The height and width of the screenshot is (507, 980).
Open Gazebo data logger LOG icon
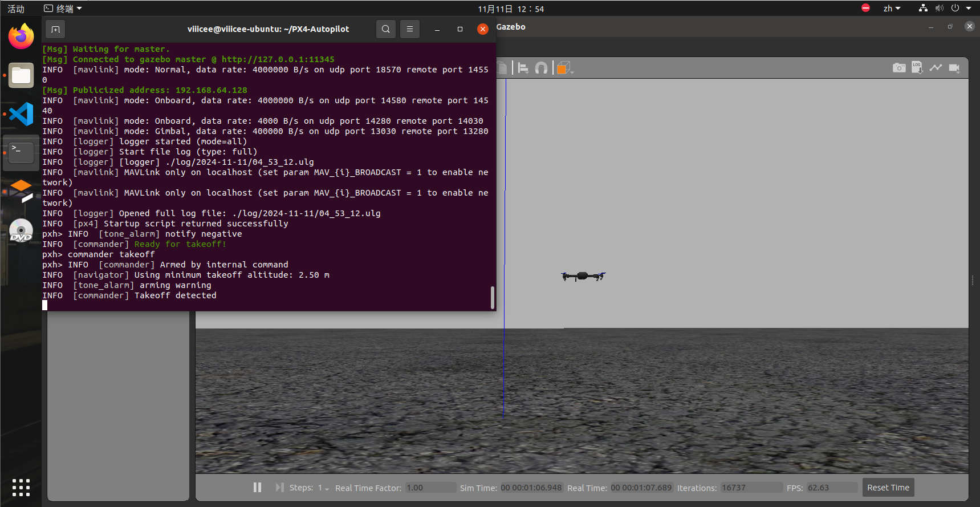[x=917, y=68]
